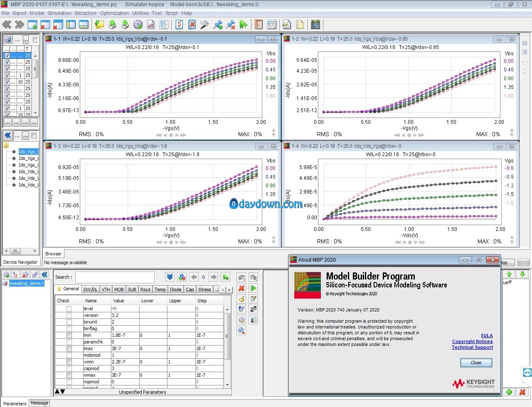This screenshot has width=532, height=407.
Task: Open the Extraction menu
Action: coord(86,13)
